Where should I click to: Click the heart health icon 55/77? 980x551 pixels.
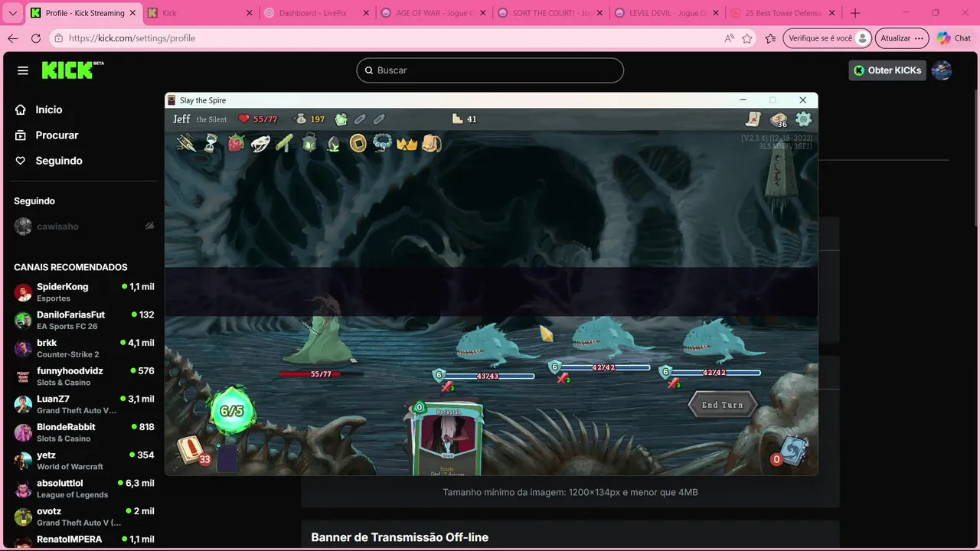[243, 119]
